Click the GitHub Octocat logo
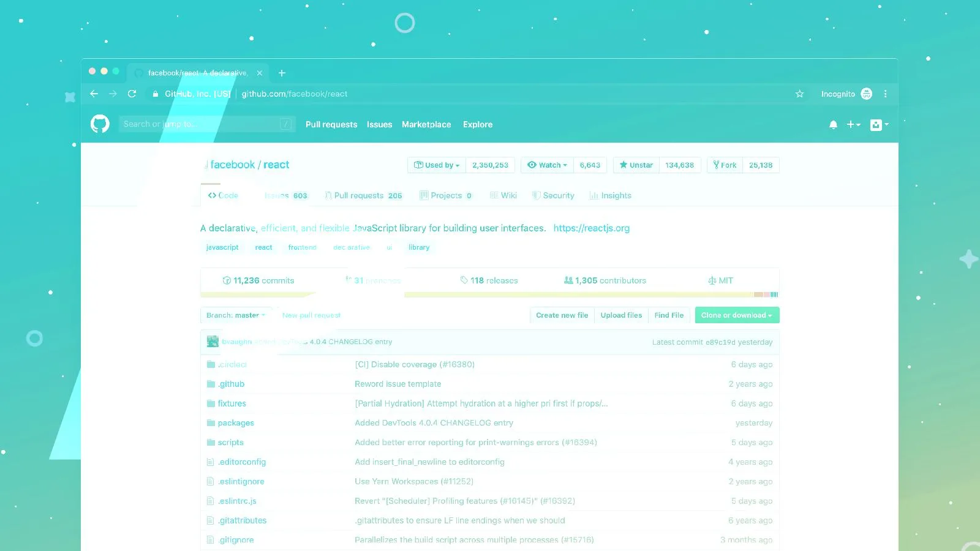Viewport: 980px width, 551px height. pos(100,124)
